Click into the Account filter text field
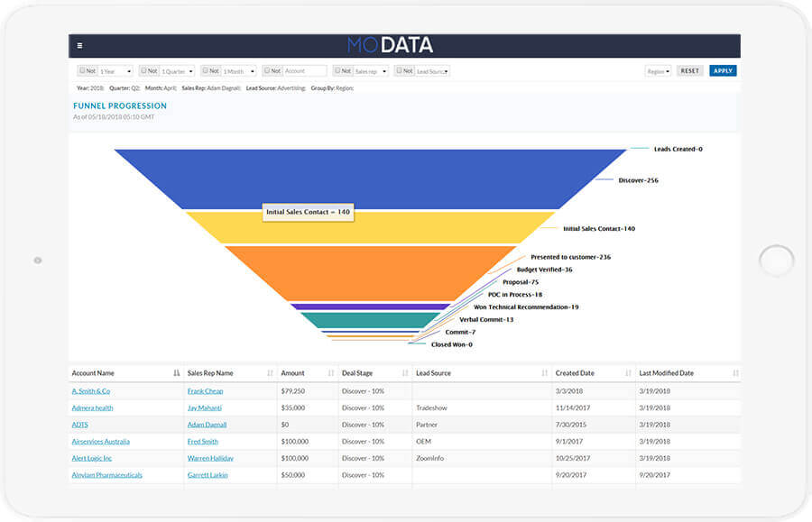 pyautogui.click(x=304, y=71)
